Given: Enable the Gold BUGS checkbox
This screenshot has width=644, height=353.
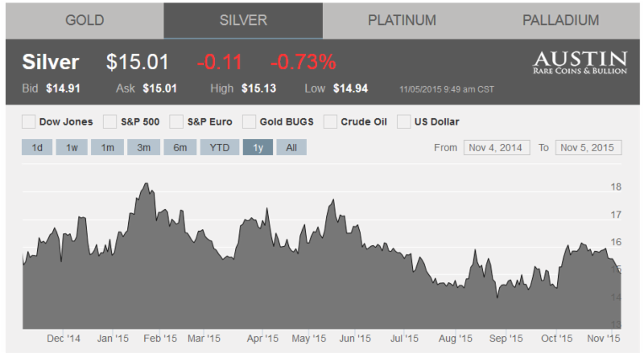Looking at the screenshot, I should coord(250,122).
